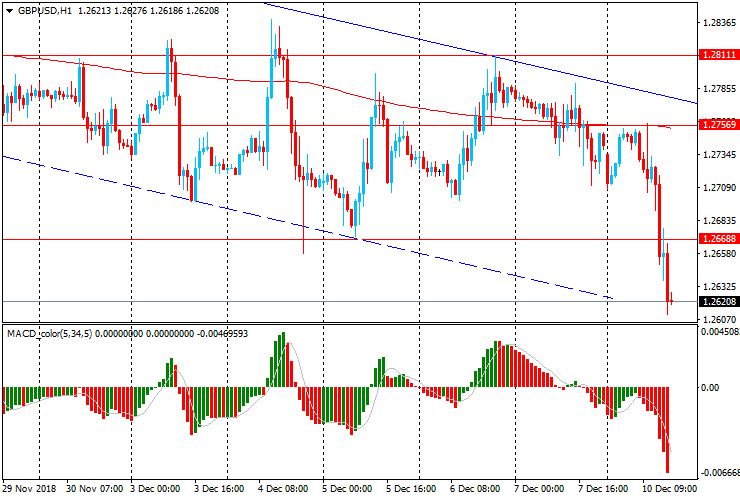740x500 pixels.
Task: Select the red 1.26688 price level label
Action: (x=719, y=239)
